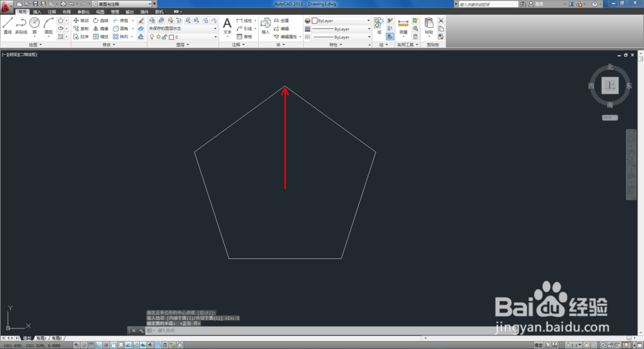Screen dimensions: 644x349
Task: Select the Arc (圆弧) tool
Action: [x=48, y=26]
